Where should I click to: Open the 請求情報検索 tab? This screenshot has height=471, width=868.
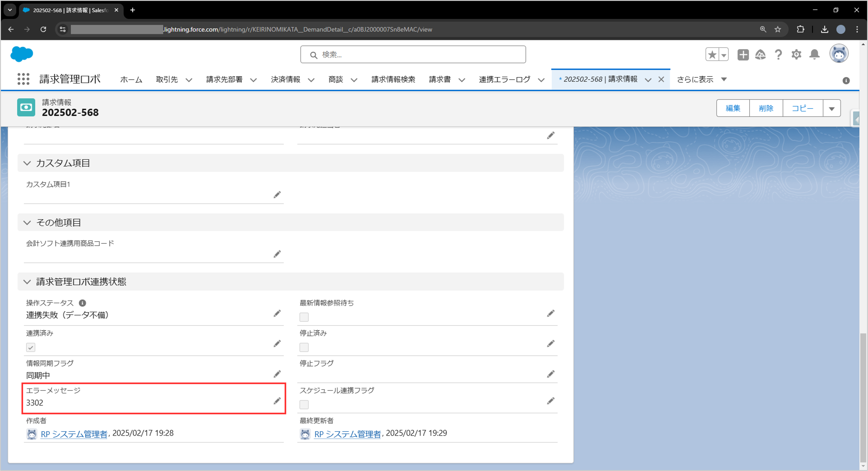(x=393, y=80)
